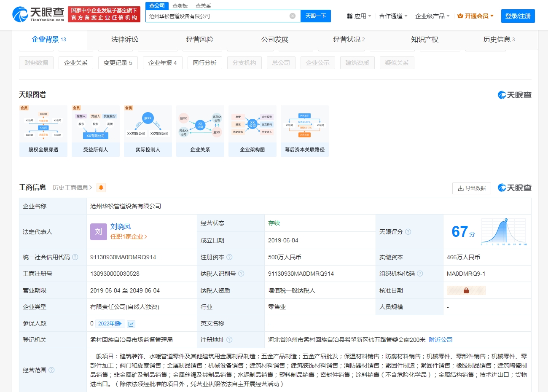Switch to the 查公司 search tab
Viewport: 548px width, 392px height.
pyautogui.click(x=157, y=5)
